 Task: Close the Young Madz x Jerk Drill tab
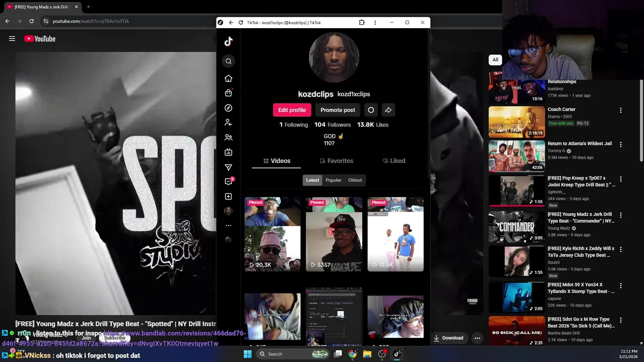[76, 7]
